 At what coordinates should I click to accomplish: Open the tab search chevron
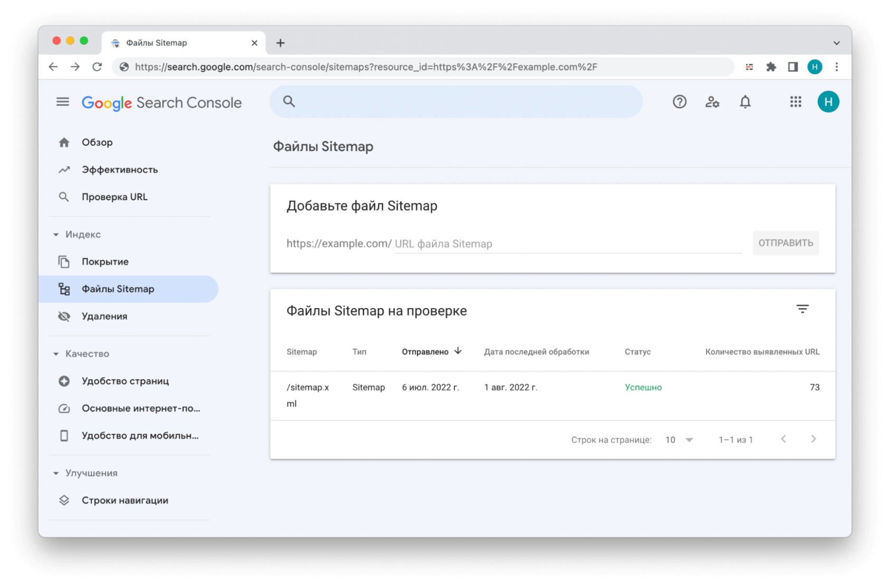coord(837,43)
